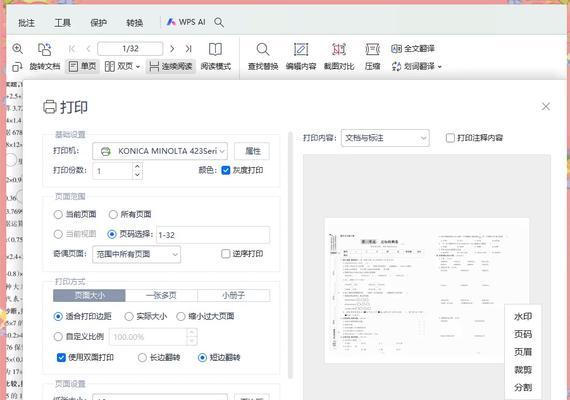This screenshot has height=400, width=570.
Task: Switch to 一张多页 tab
Action: tap(161, 296)
